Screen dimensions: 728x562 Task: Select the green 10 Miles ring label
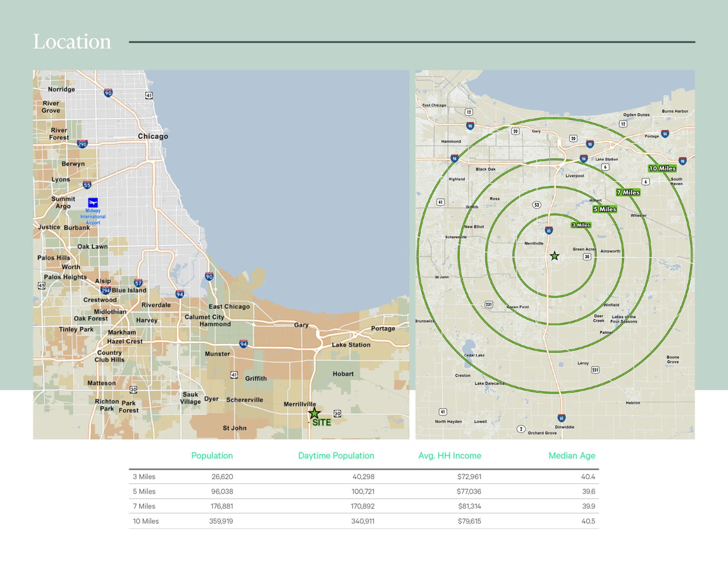tap(662, 168)
